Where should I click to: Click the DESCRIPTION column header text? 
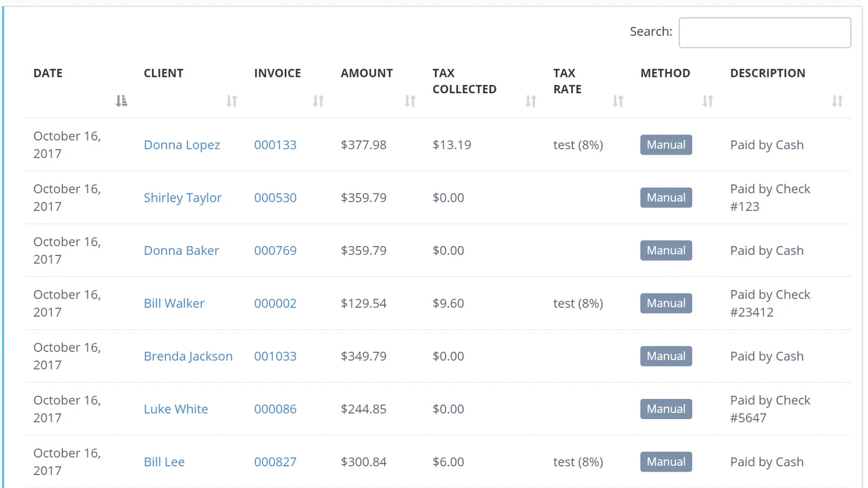pos(768,73)
